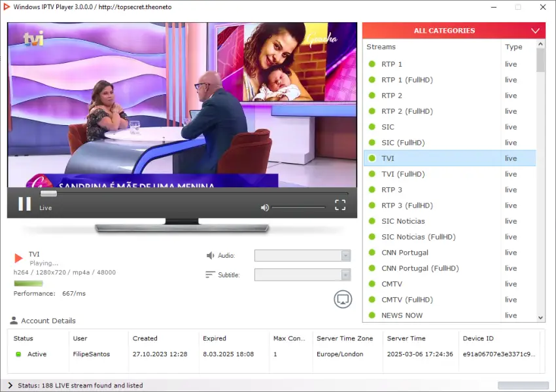Image resolution: width=556 pixels, height=392 pixels.
Task: Click green dot beside NEWS NOW
Action: click(372, 315)
